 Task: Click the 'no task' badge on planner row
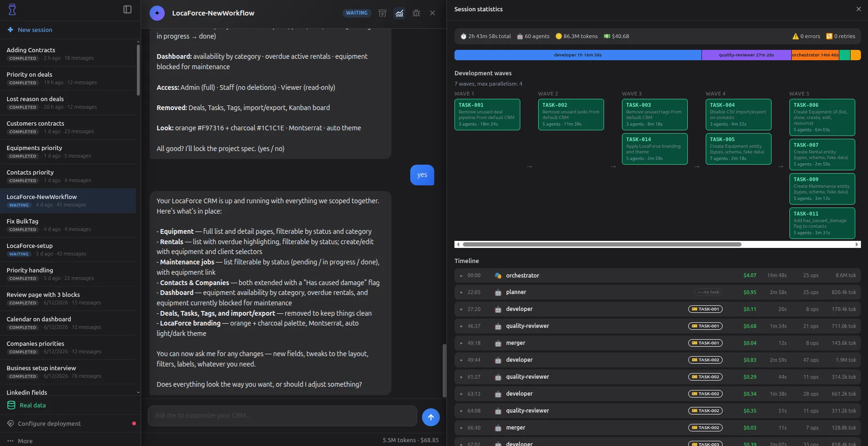click(708, 292)
